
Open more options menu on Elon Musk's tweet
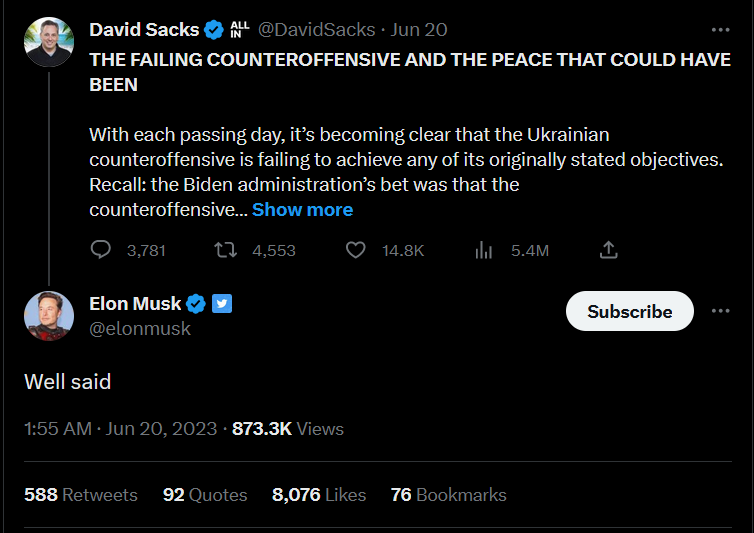click(x=720, y=311)
